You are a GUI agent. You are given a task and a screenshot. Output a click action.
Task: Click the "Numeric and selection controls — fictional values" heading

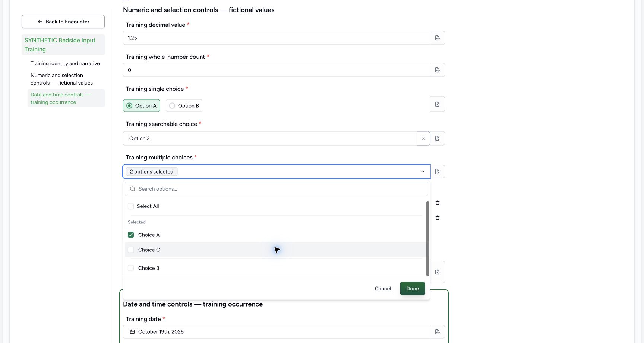199,10
